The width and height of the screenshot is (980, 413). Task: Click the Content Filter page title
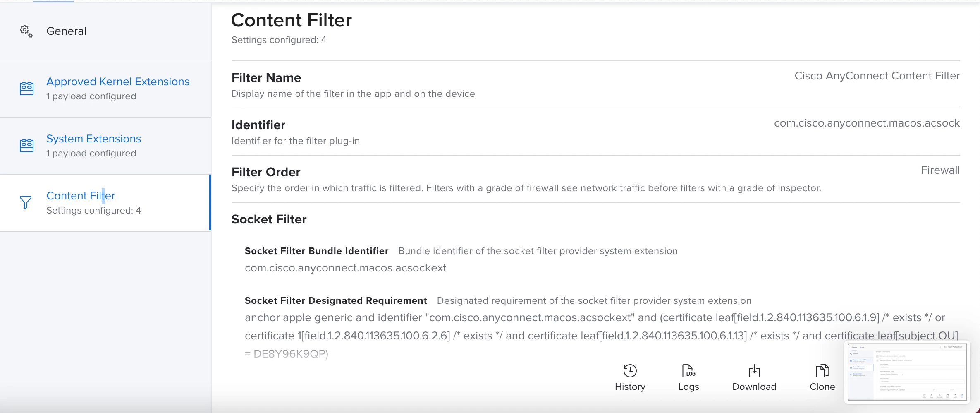click(x=292, y=20)
